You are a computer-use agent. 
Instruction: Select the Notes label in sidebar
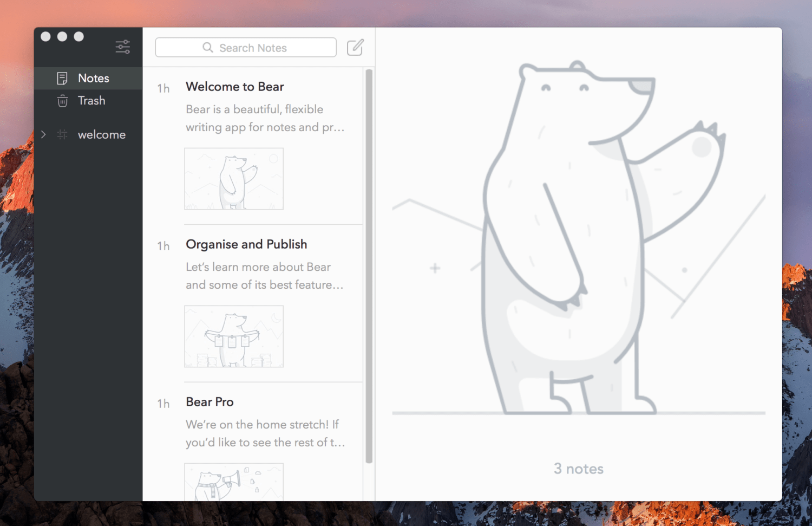point(94,79)
